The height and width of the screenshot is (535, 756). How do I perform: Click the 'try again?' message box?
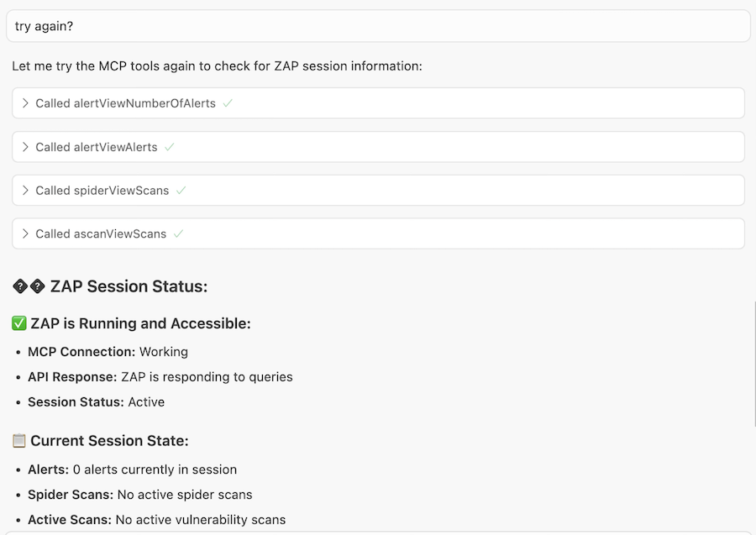[x=378, y=26]
